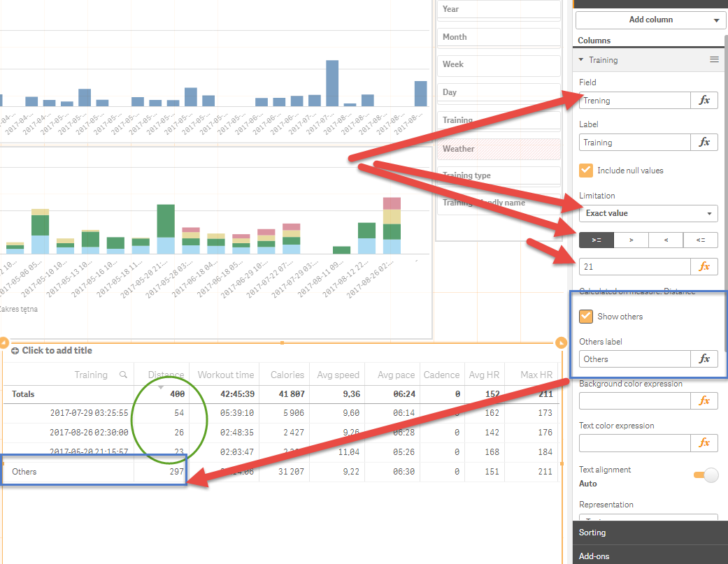Open the expression editor for the Trening field
Screen dimensions: 728x564
[x=704, y=100]
